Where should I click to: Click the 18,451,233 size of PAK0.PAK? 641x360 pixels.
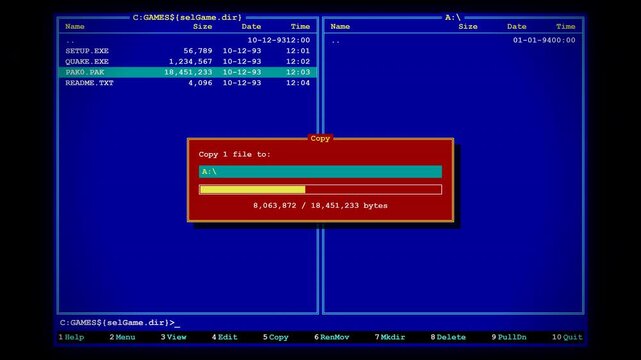coord(188,72)
